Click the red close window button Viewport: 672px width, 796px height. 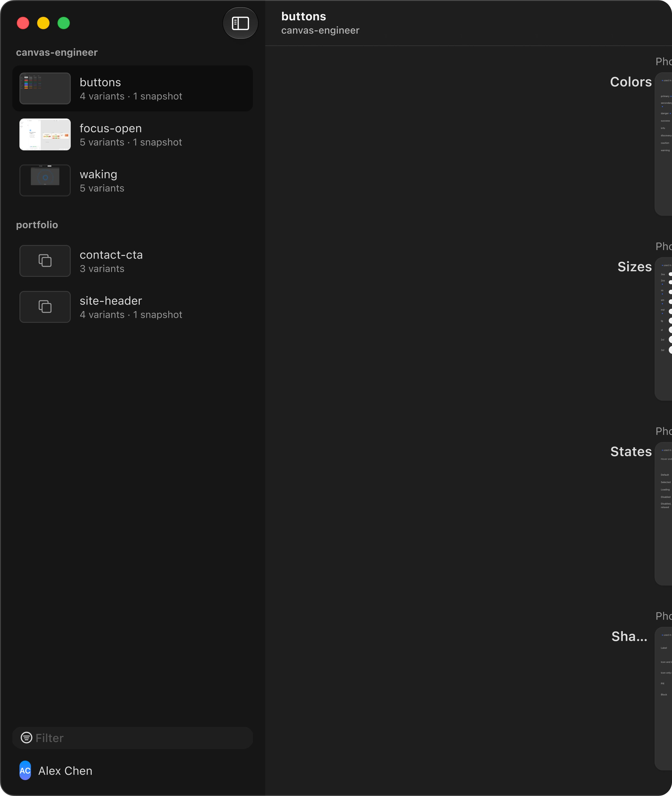tap(23, 23)
